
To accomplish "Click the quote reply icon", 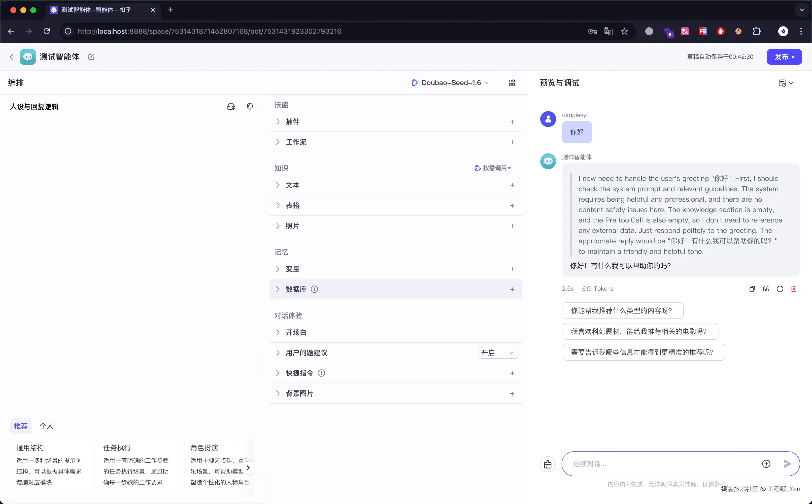I will tap(766, 289).
